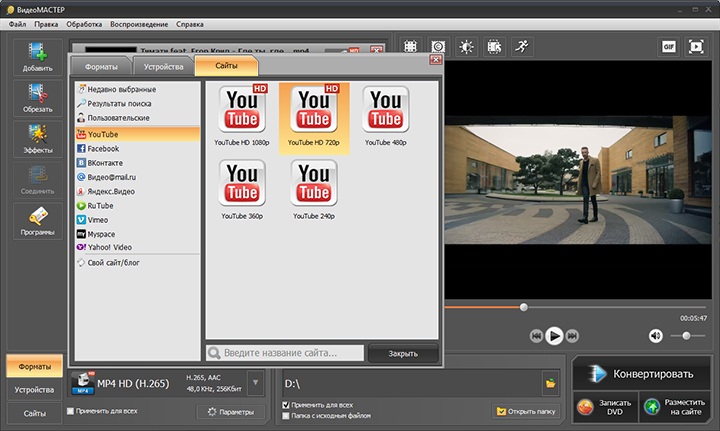Click the D:\ output path field
Image resolution: width=720 pixels, height=431 pixels.
point(412,383)
